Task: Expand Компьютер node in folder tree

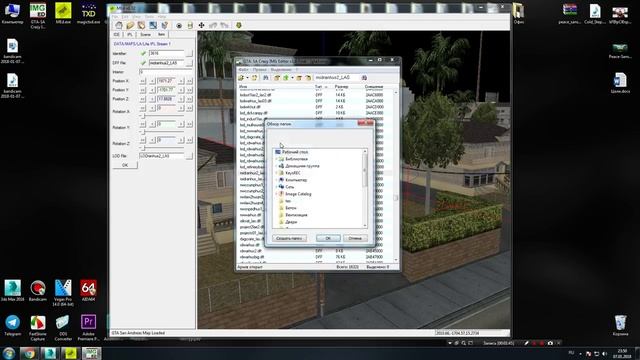Action: pyautogui.click(x=276, y=180)
